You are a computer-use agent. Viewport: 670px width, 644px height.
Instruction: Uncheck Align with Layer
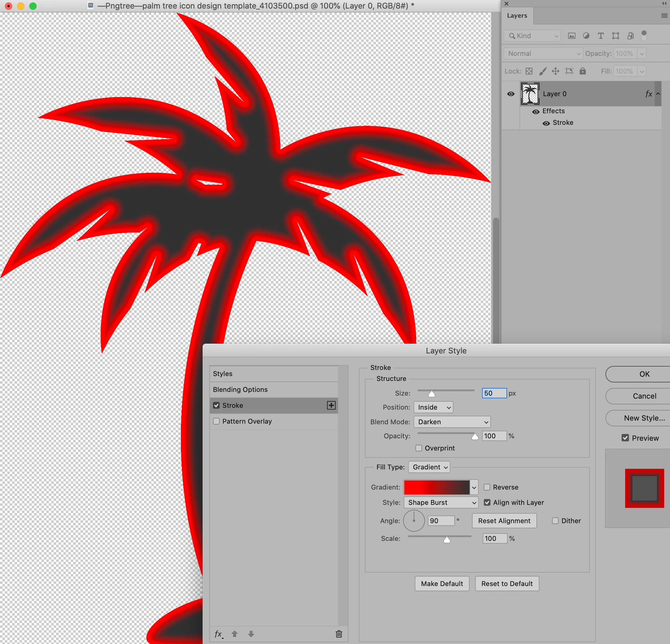pos(487,502)
